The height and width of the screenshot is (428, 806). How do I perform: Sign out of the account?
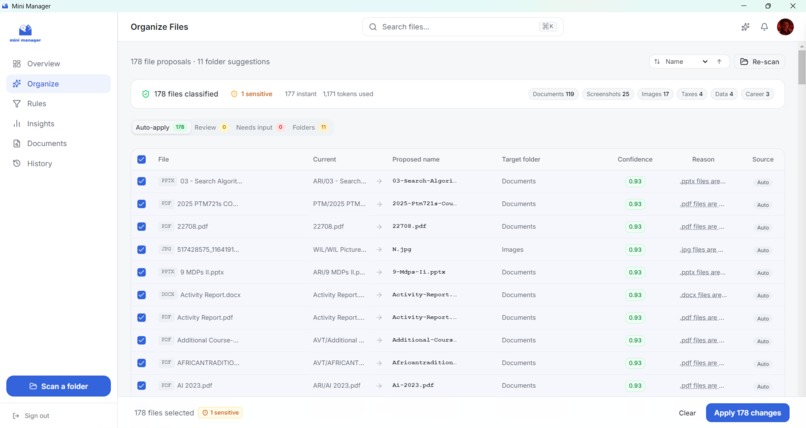pos(31,416)
